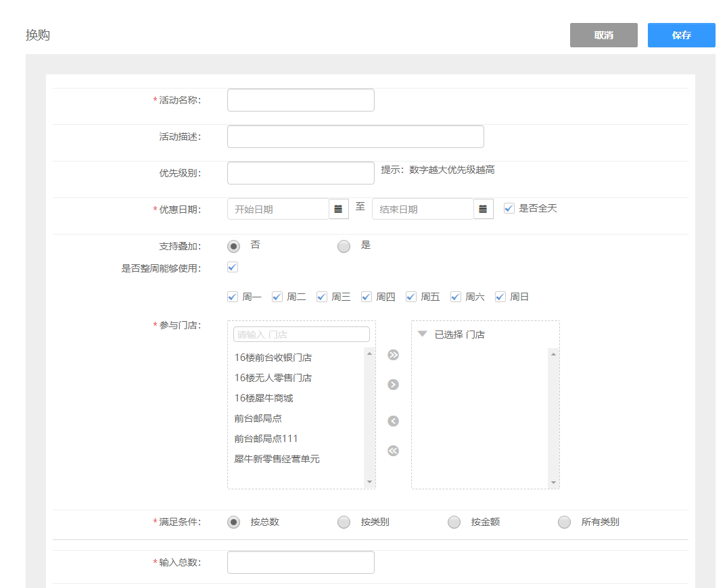This screenshot has height=588, width=727.
Task: Move all stores to selected list
Action: pos(393,355)
